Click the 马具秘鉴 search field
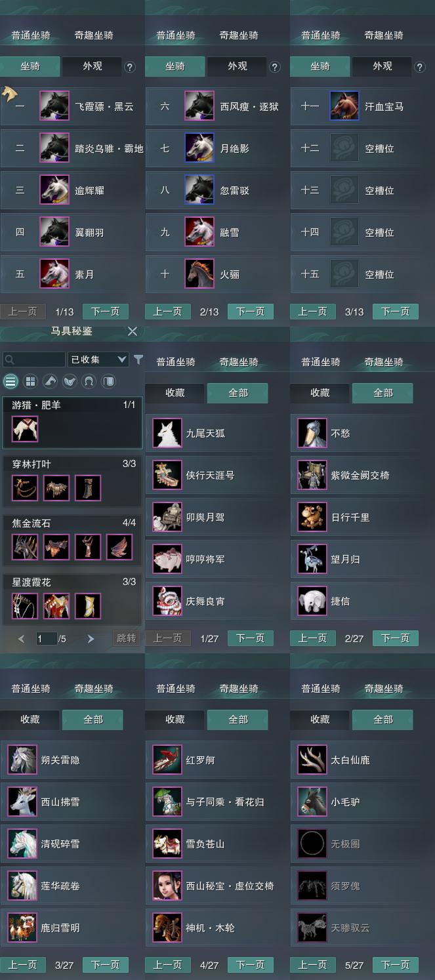This screenshot has width=435, height=980. pos(34,359)
